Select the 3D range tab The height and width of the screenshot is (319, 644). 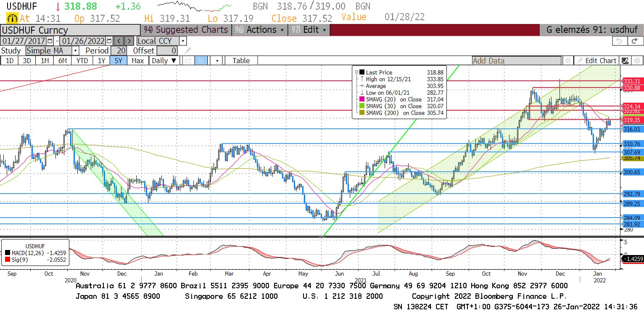[27, 61]
